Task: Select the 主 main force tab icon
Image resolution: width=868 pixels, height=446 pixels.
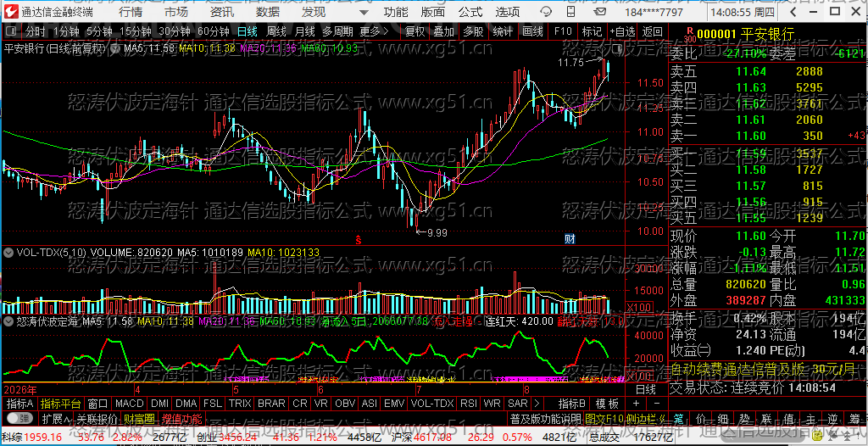Action: pos(810,418)
